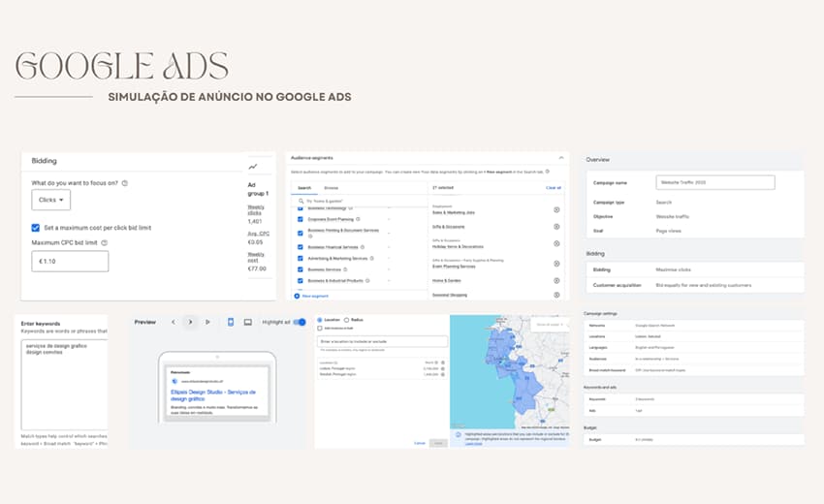824x504 pixels.
Task: Select mobile preview device icon
Action: pyautogui.click(x=231, y=322)
